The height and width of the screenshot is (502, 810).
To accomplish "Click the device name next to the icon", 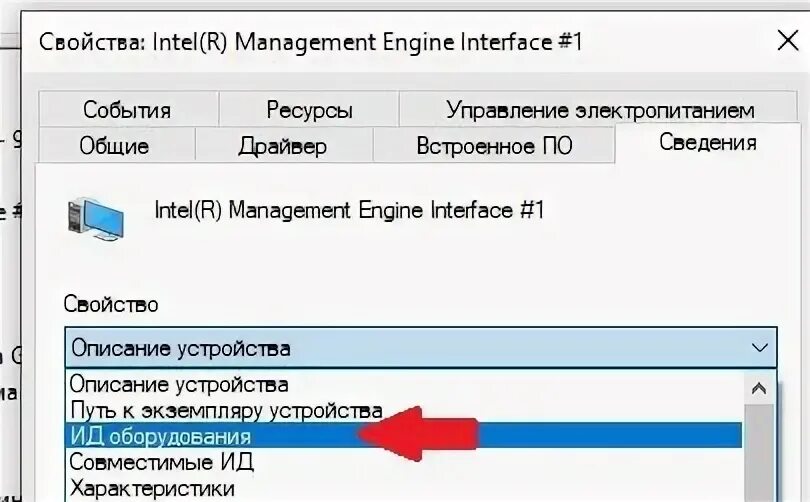I will [349, 211].
